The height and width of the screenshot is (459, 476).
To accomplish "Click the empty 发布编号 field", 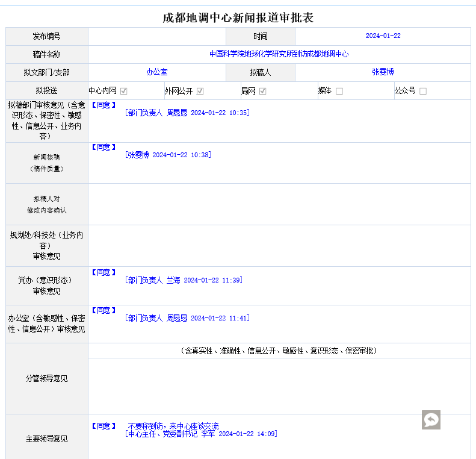I will (157, 36).
